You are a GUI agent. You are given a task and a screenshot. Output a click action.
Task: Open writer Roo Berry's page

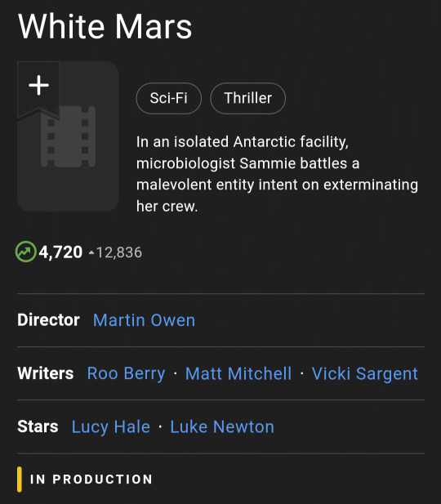pyautogui.click(x=126, y=373)
